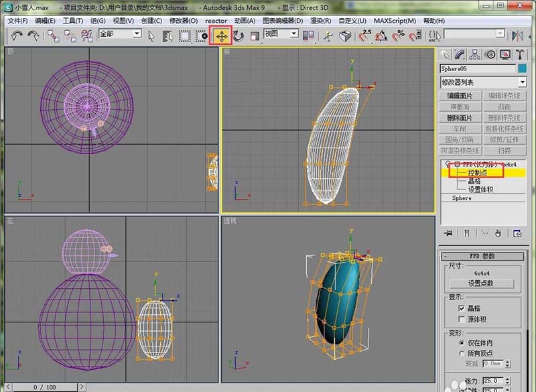Activate the Select and Scale tool

point(255,36)
